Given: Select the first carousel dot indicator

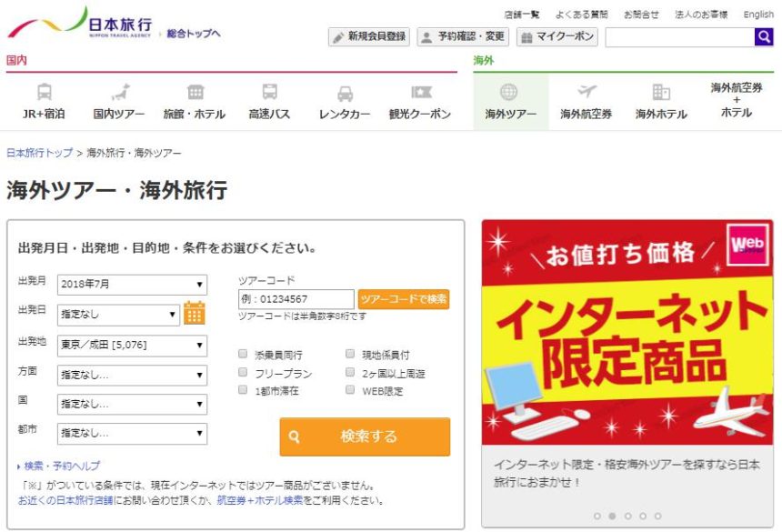Looking at the screenshot, I should pos(596,516).
